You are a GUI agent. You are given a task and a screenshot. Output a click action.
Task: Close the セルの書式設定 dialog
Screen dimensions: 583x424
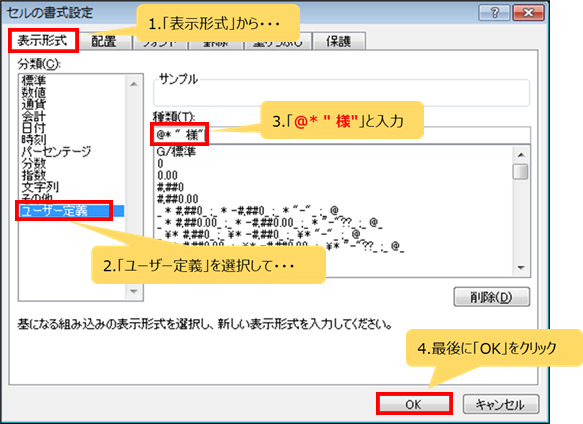528,13
